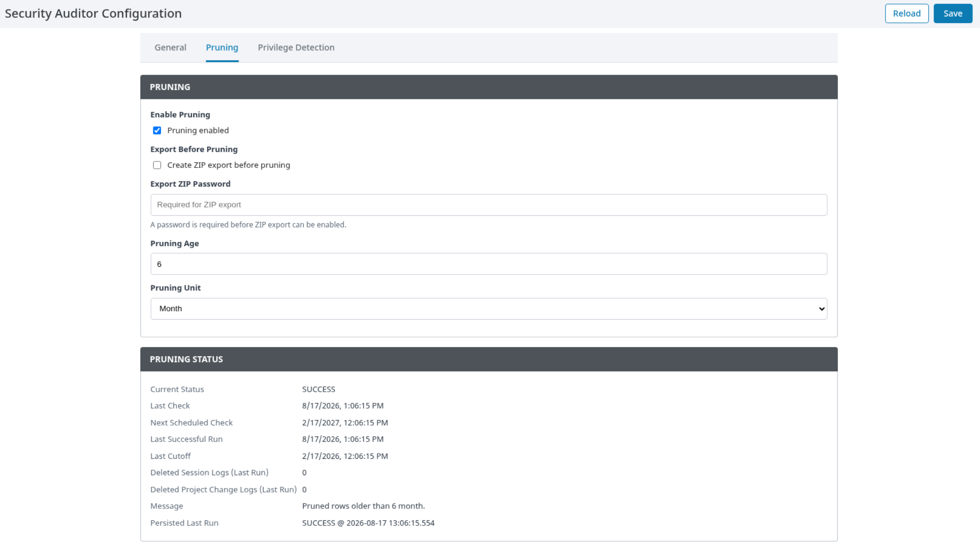Image resolution: width=980 pixels, height=545 pixels.
Task: Select the Persisted Last Run value
Action: coord(368,523)
